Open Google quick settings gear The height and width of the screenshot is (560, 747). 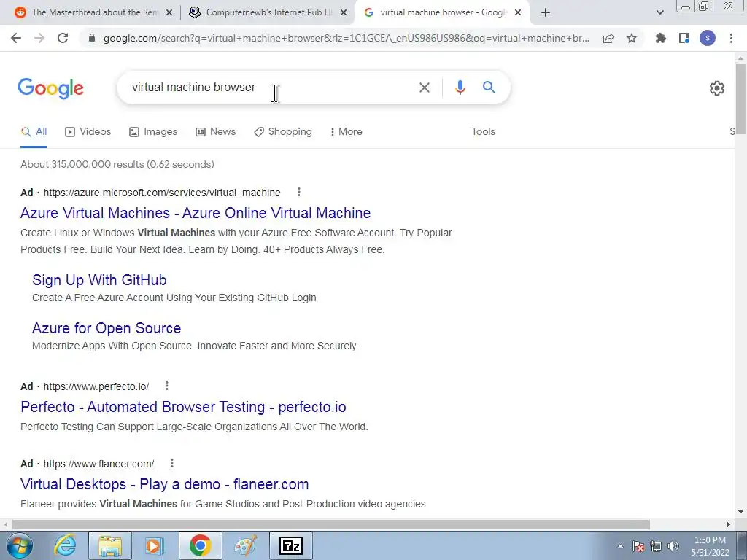pyautogui.click(x=717, y=88)
